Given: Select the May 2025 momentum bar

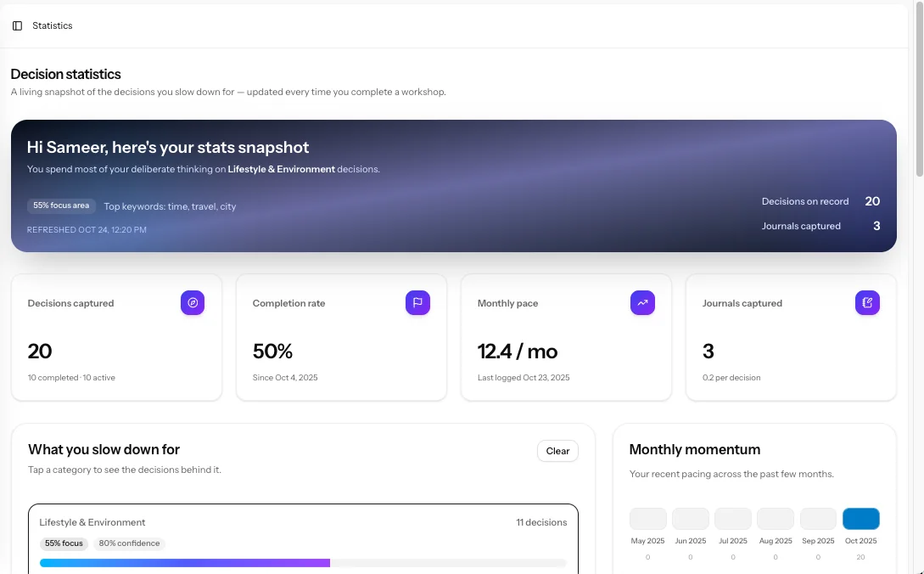Looking at the screenshot, I should tap(647, 518).
